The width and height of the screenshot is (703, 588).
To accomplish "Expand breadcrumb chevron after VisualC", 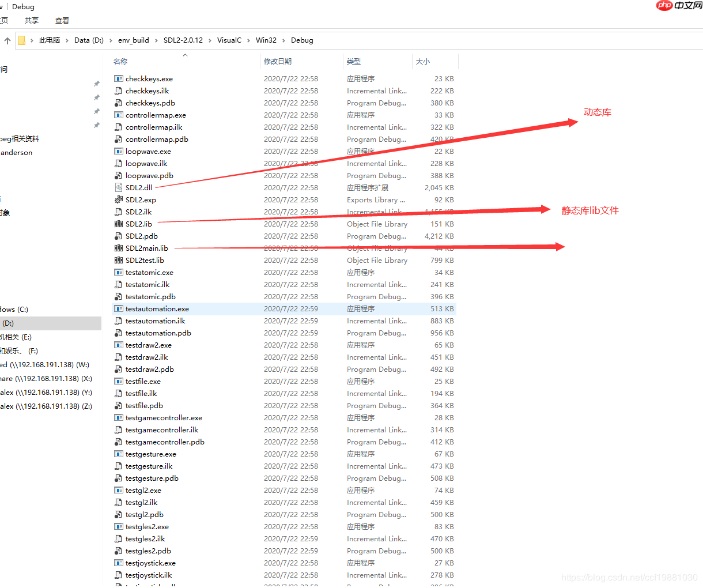I will 248,40.
